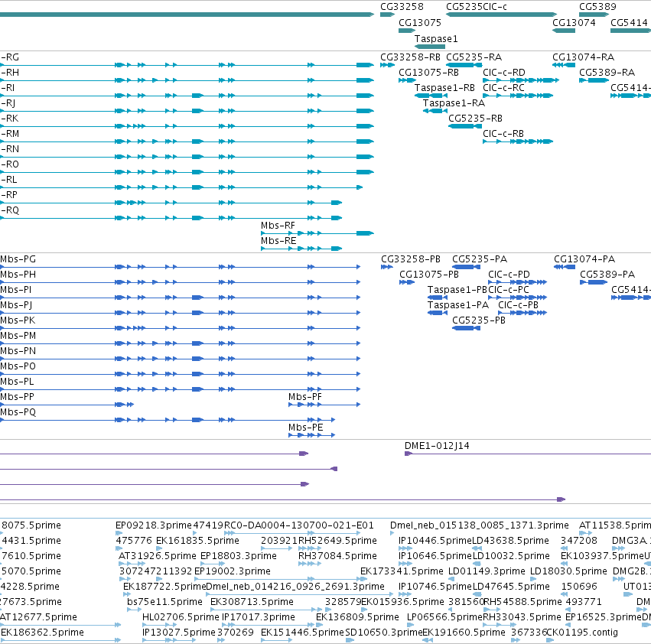Click EST label RH52649.5prime
Viewport: 651px width, 644px height.
(337, 541)
